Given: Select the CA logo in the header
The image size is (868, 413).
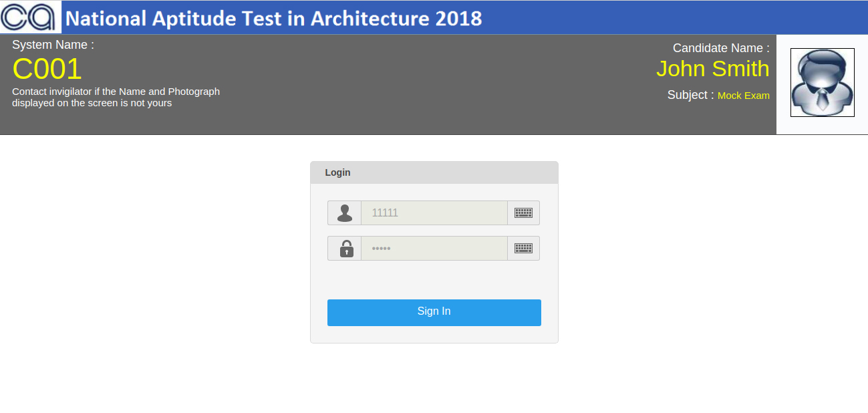Looking at the screenshot, I should [30, 17].
